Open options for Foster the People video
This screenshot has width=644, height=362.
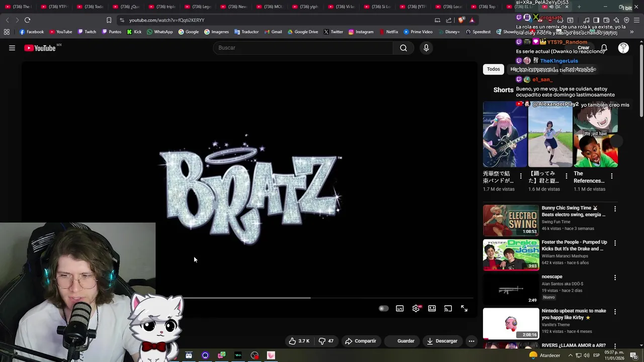(x=615, y=243)
